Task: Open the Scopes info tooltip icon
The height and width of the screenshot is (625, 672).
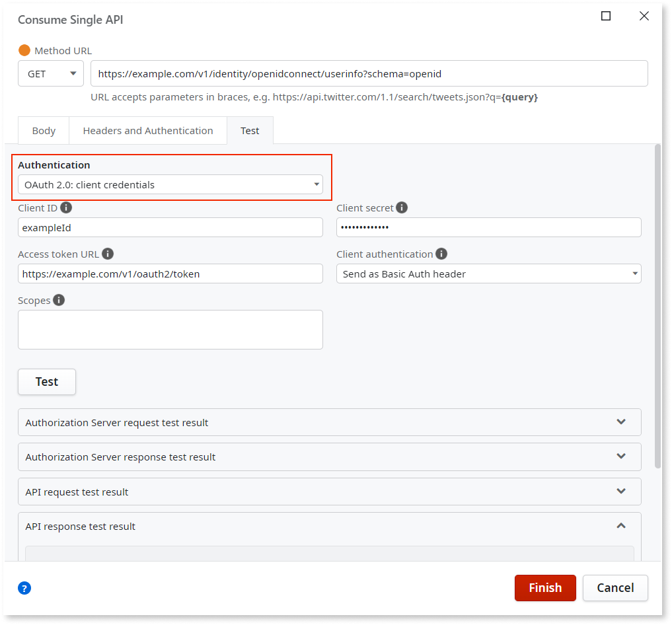Action: [58, 300]
